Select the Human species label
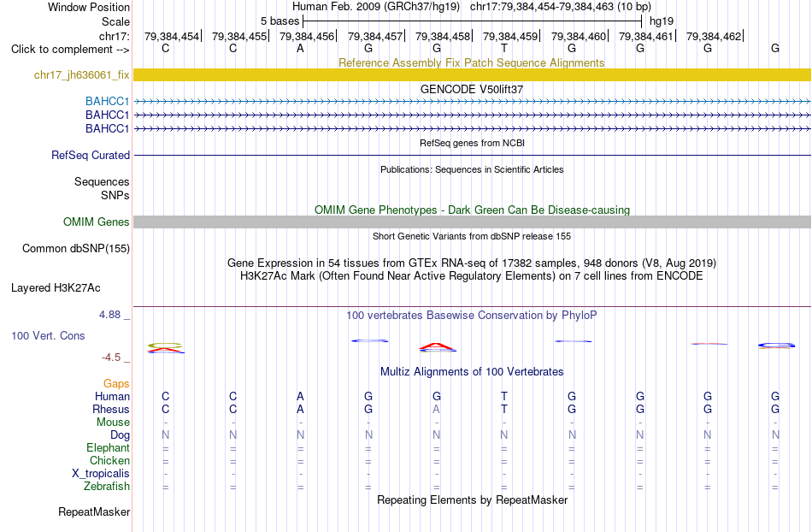 [x=112, y=396]
